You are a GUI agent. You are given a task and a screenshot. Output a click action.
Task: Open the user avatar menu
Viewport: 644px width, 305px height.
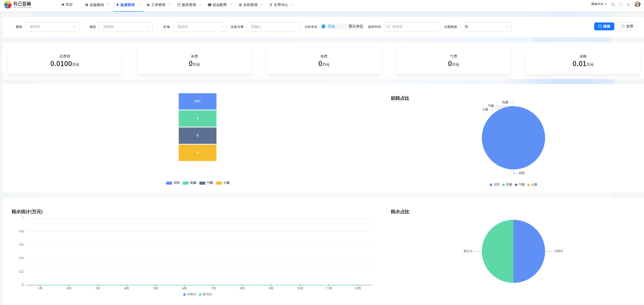point(637,4)
